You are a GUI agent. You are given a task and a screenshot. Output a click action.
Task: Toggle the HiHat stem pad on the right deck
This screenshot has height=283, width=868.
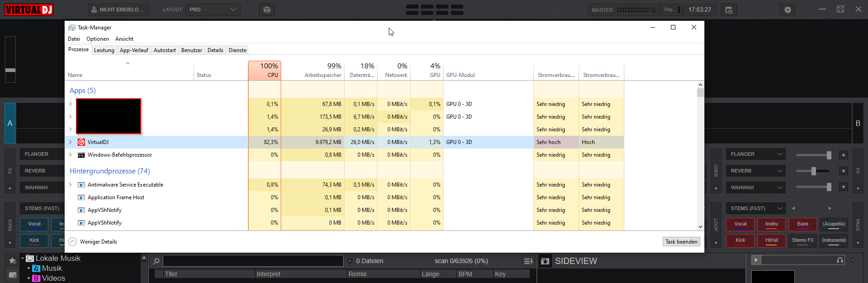[772, 241]
